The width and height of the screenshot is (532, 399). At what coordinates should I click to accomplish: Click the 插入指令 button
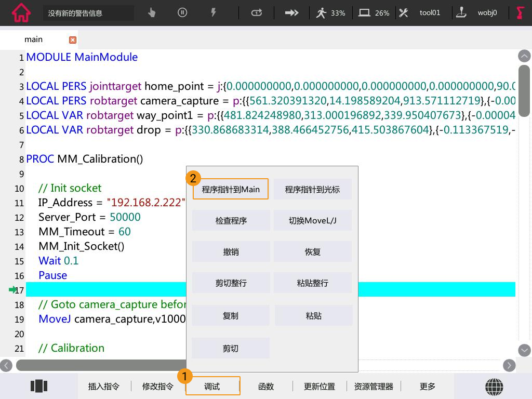(104, 387)
